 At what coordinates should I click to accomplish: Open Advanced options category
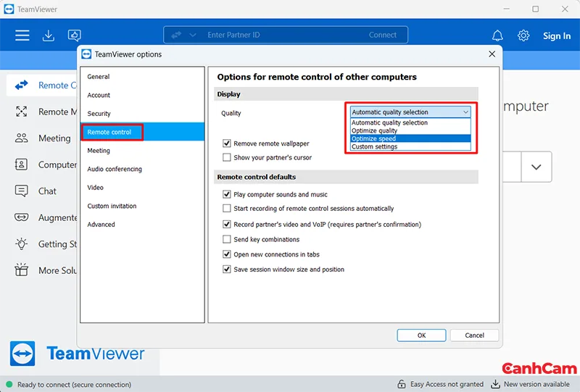(142, 225)
